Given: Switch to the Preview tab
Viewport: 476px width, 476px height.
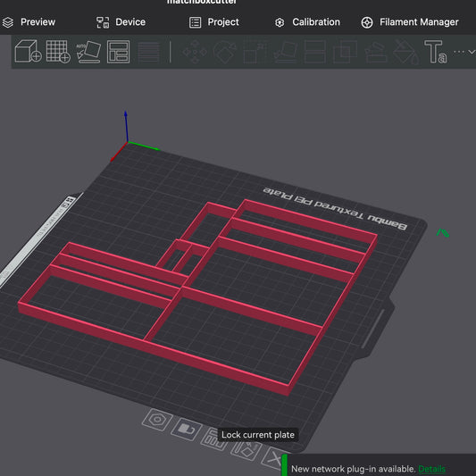Looking at the screenshot, I should tap(29, 22).
